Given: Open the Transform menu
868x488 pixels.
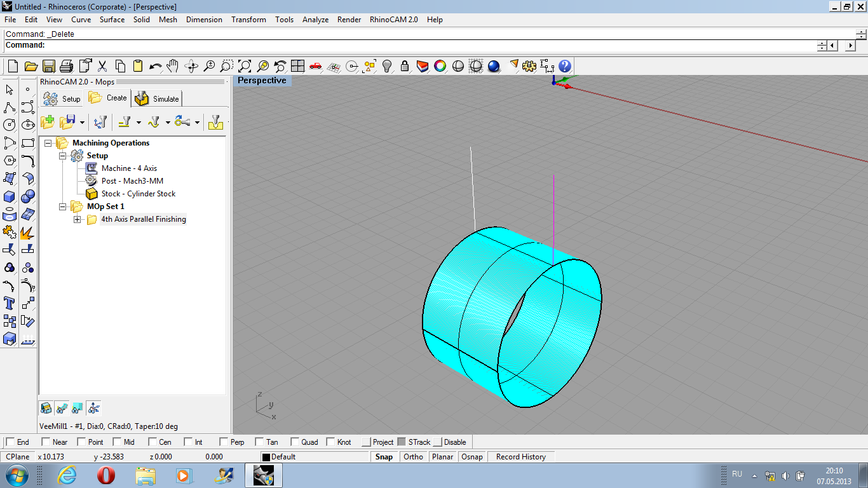Looking at the screenshot, I should [248, 20].
